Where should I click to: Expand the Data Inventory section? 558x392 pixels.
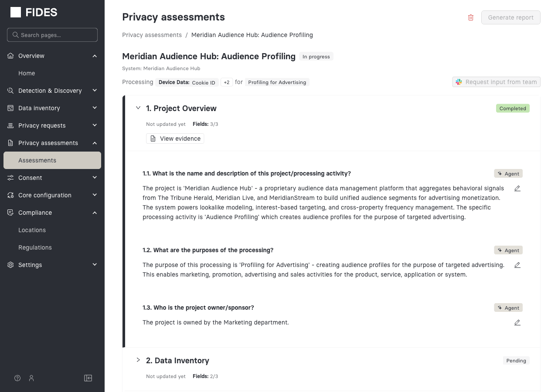(138, 360)
